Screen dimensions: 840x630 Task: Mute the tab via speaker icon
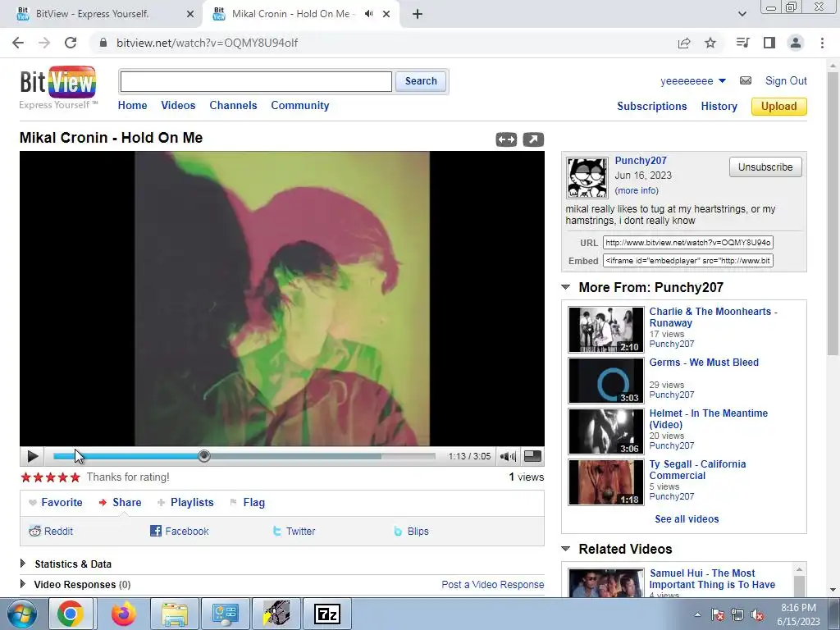click(368, 14)
